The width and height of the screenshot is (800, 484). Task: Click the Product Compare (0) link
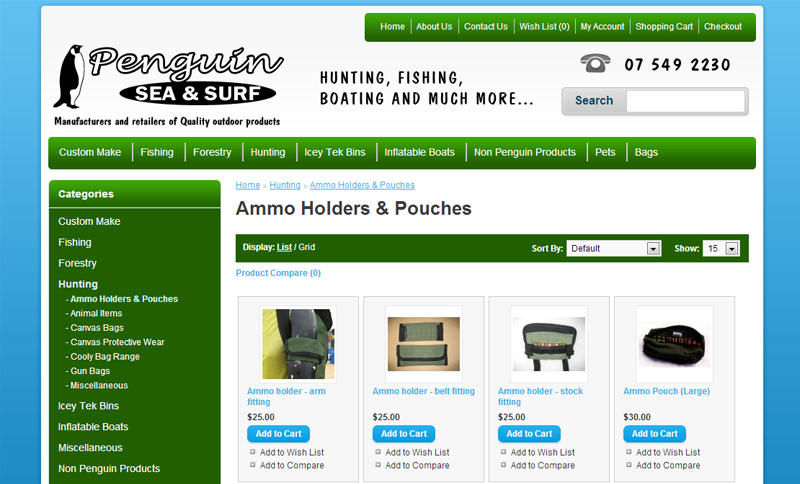(x=278, y=273)
